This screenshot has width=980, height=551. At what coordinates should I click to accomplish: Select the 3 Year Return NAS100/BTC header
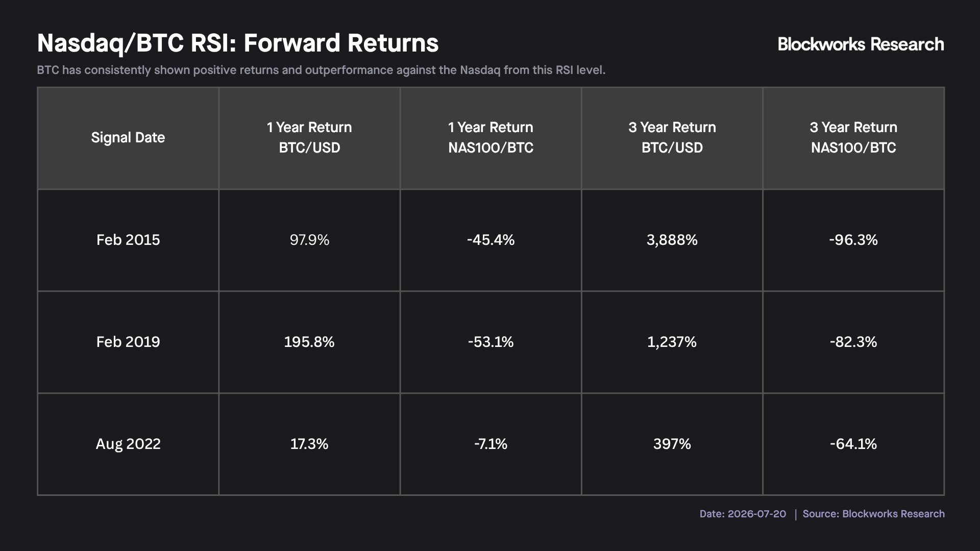[853, 138]
